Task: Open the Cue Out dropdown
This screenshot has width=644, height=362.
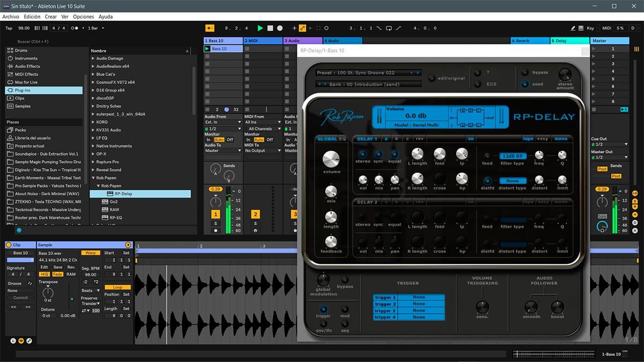Action: point(610,144)
